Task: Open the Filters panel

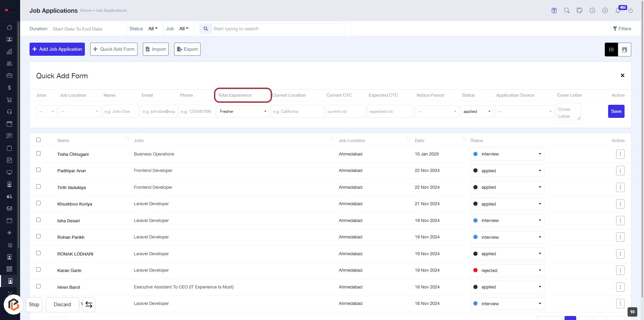Action: click(622, 29)
